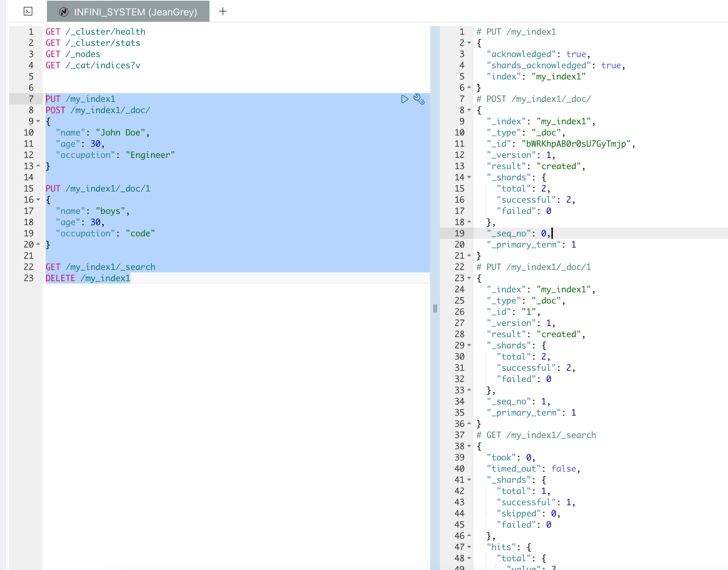Screen dimensions: 728x570
Task: Collapse request body at editor line 9
Action: point(38,121)
